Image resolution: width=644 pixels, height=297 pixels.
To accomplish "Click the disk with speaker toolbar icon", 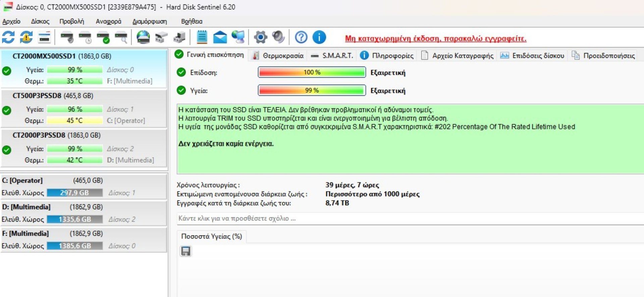I will tap(67, 37).
